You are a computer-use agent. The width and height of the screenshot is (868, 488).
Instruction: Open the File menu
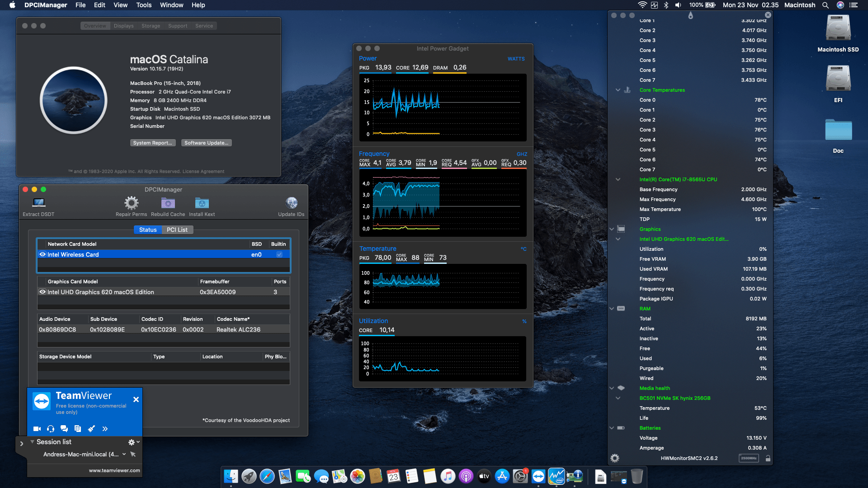tap(80, 5)
